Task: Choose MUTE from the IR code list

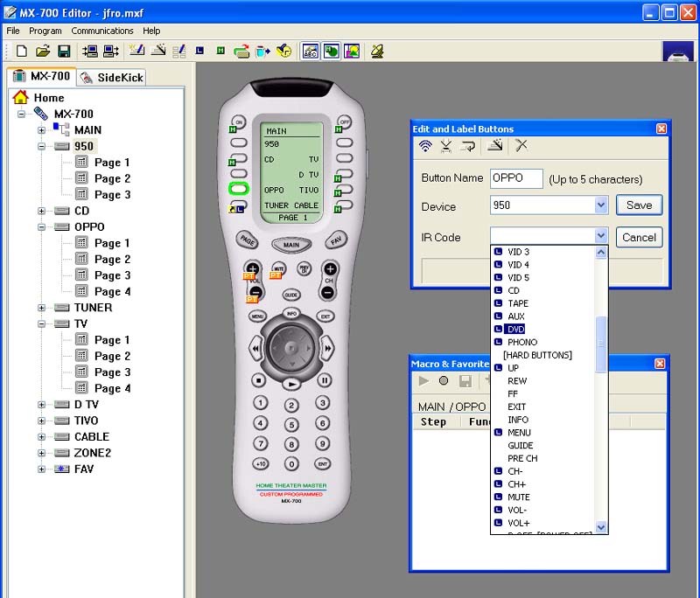Action: [518, 497]
